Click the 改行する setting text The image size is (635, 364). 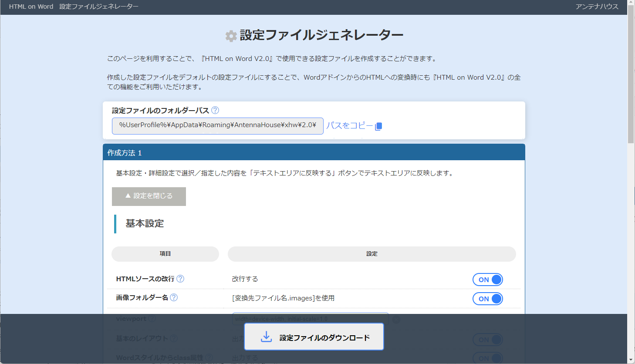tap(245, 279)
